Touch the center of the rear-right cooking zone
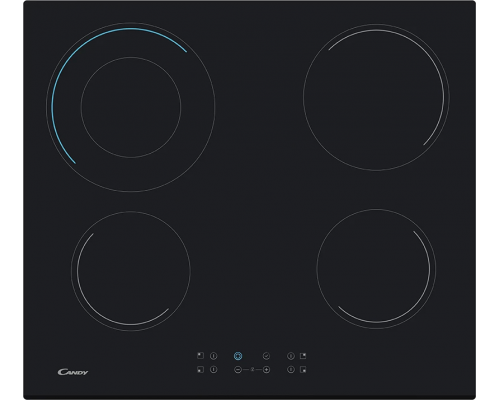Viewport: 500px width, 400px height. [x=376, y=97]
